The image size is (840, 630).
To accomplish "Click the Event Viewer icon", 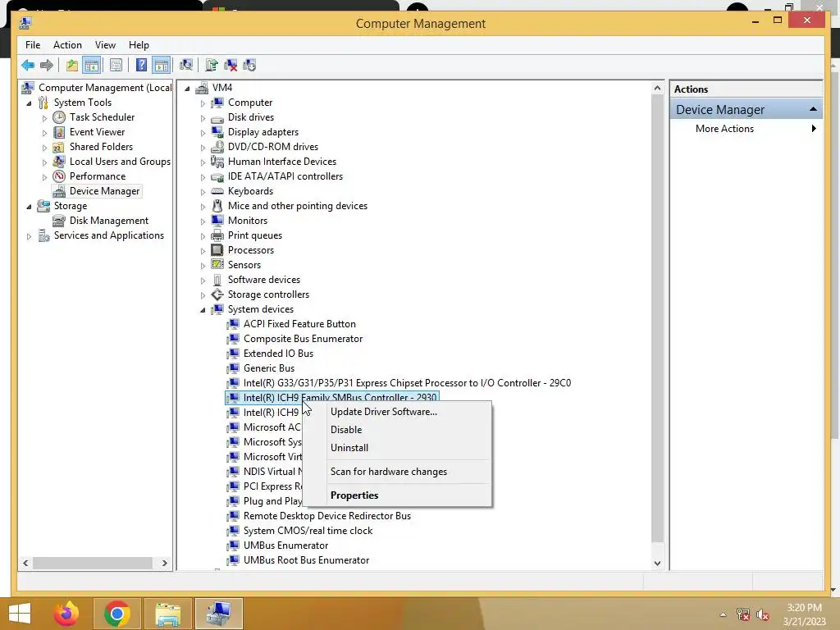I will (59, 132).
